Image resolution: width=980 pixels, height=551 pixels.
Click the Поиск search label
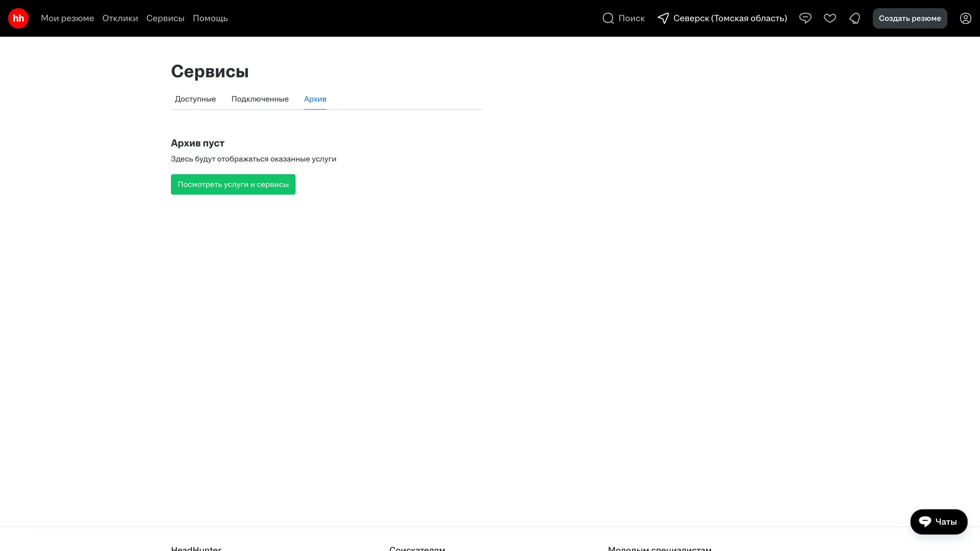[x=632, y=18]
